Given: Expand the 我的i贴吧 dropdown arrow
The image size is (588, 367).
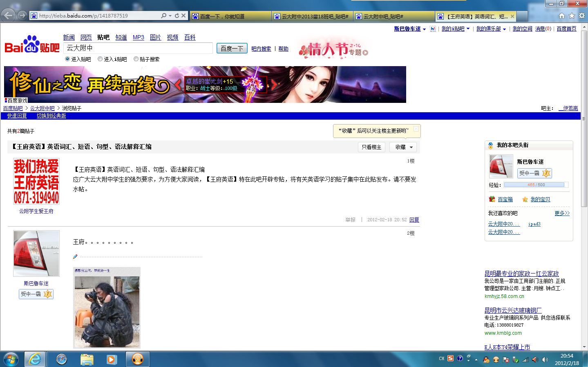Looking at the screenshot, I should click(468, 29).
